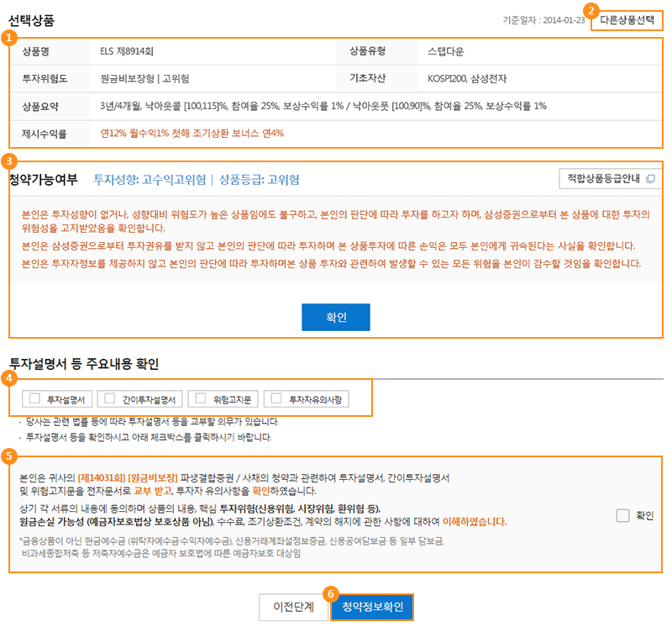The width and height of the screenshot is (672, 627).
Task: Tick the 위험고지문 checkbox
Action: point(200,398)
